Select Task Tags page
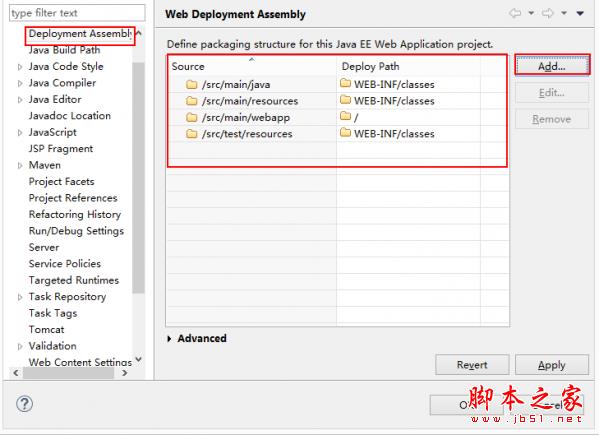 53,313
